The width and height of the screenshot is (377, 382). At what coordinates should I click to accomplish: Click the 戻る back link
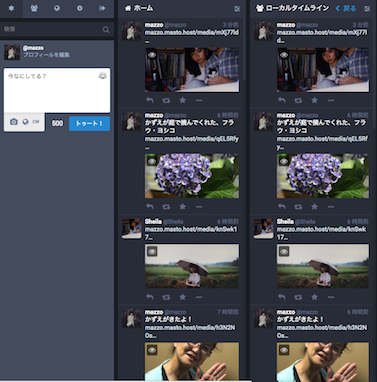point(346,8)
